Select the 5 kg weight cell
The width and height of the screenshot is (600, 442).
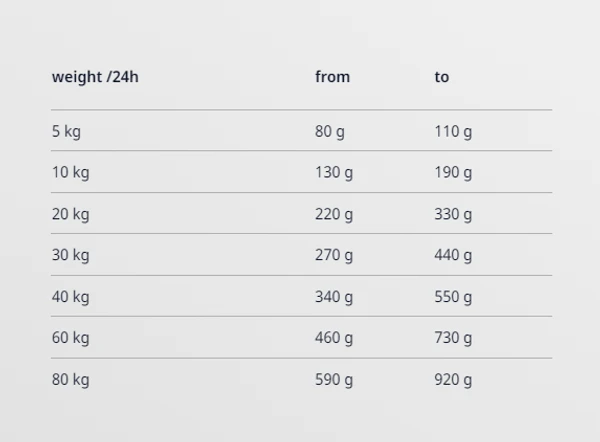(x=66, y=131)
